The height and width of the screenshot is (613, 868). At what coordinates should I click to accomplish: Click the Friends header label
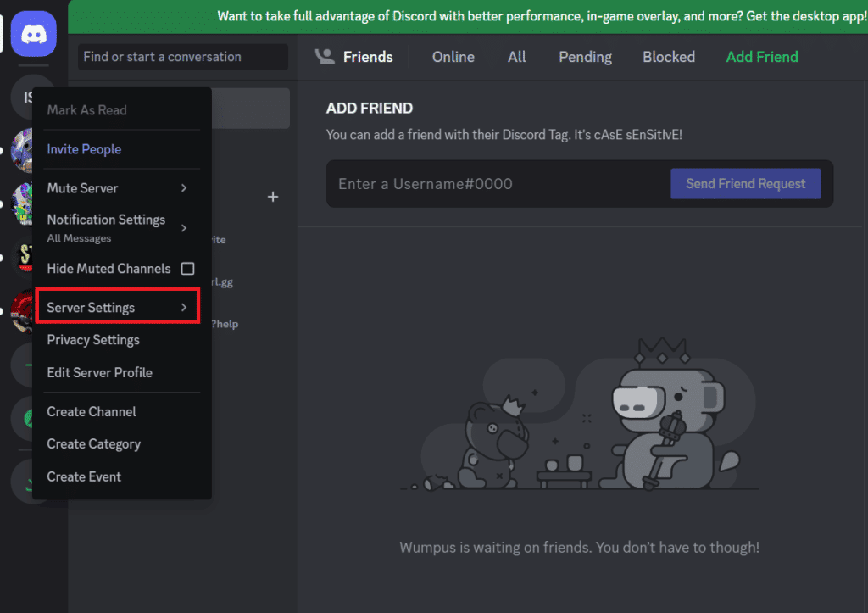tap(368, 57)
